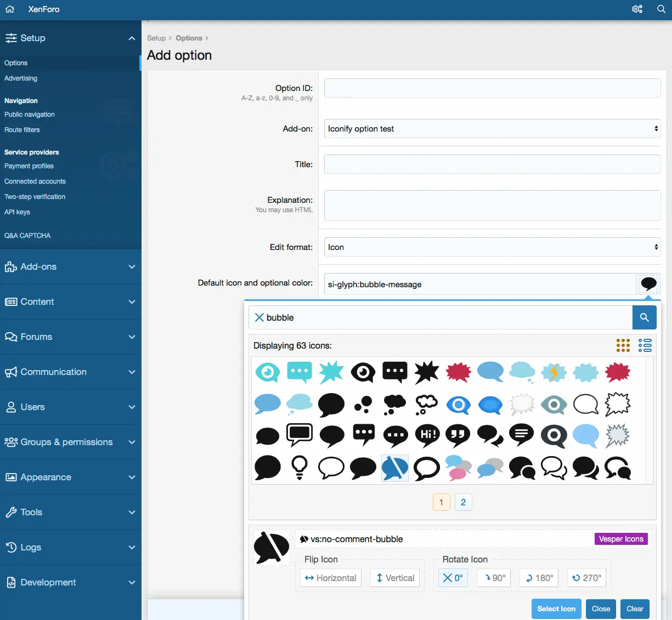
Task: Go to page 2 of icon results
Action: coord(463,502)
